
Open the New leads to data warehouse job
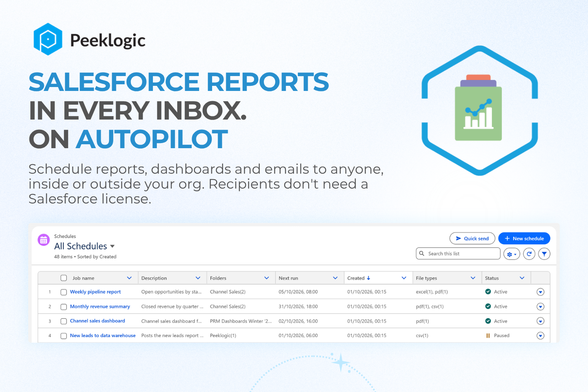103,336
